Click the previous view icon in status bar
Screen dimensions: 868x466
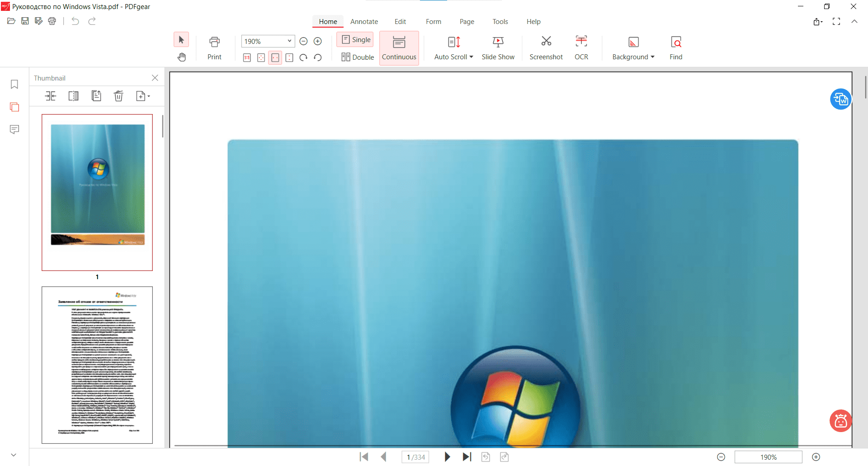pyautogui.click(x=486, y=457)
